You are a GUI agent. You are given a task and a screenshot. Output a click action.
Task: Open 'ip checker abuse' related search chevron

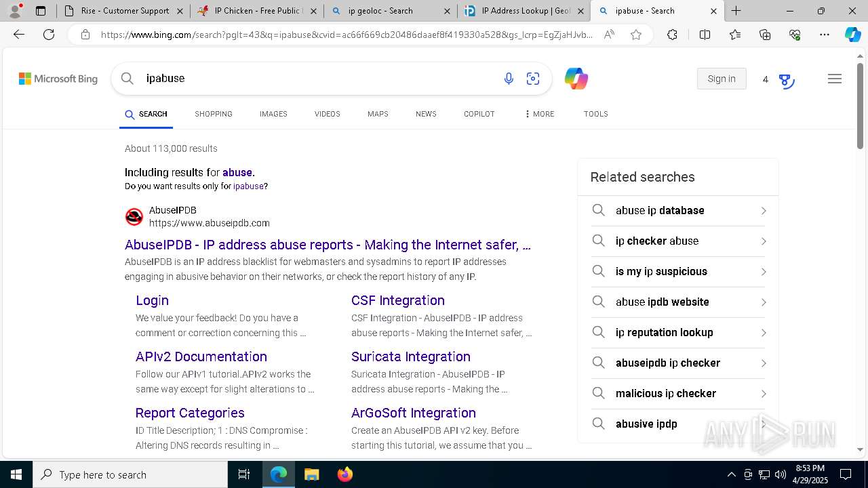tap(764, 241)
